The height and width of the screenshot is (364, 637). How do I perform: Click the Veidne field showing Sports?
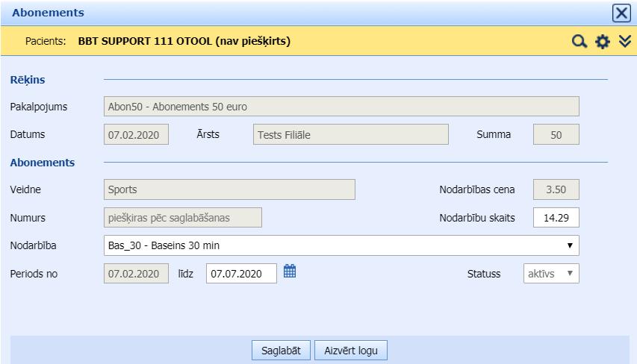click(x=229, y=189)
